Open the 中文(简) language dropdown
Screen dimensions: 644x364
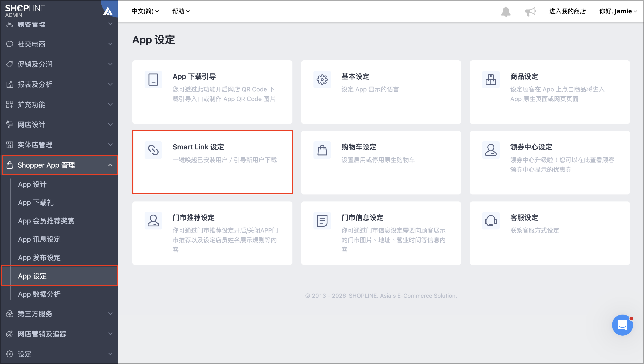pos(145,11)
